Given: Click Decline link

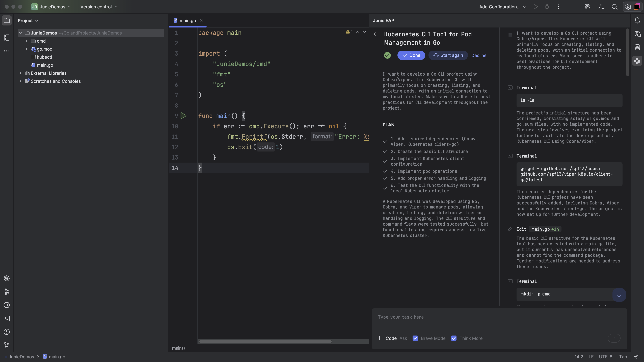Looking at the screenshot, I should (479, 55).
